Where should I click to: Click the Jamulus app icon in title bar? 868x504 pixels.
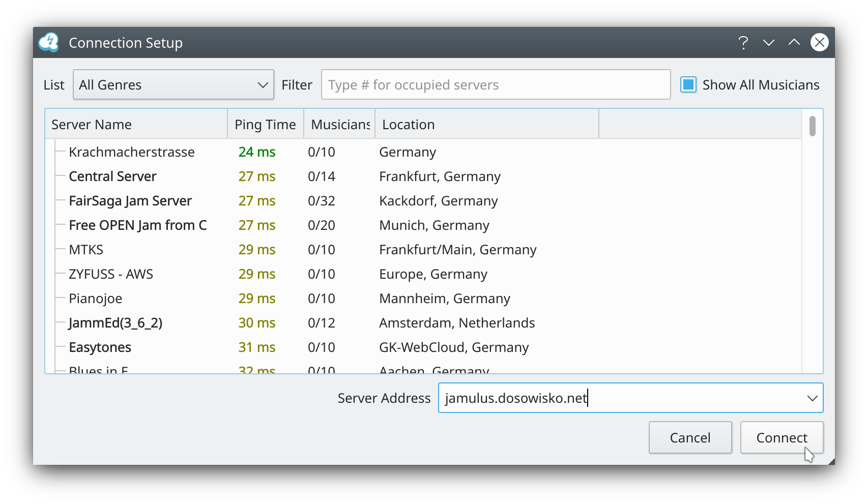(x=49, y=43)
